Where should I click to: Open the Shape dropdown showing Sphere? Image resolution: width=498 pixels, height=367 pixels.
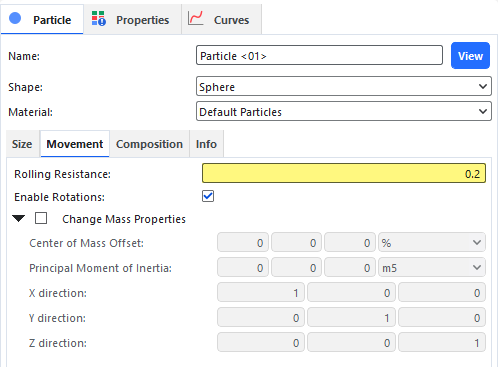click(344, 87)
